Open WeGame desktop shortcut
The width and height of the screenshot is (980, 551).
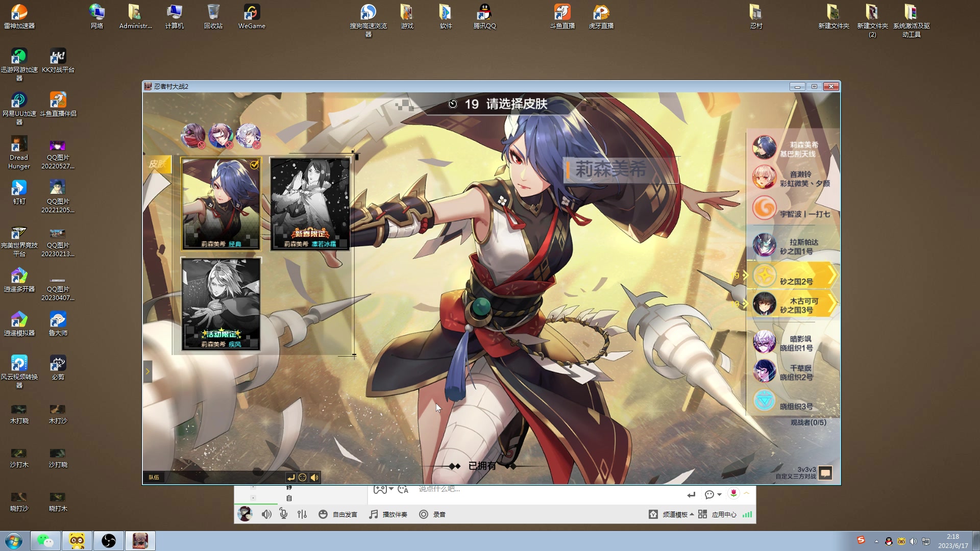tap(252, 16)
